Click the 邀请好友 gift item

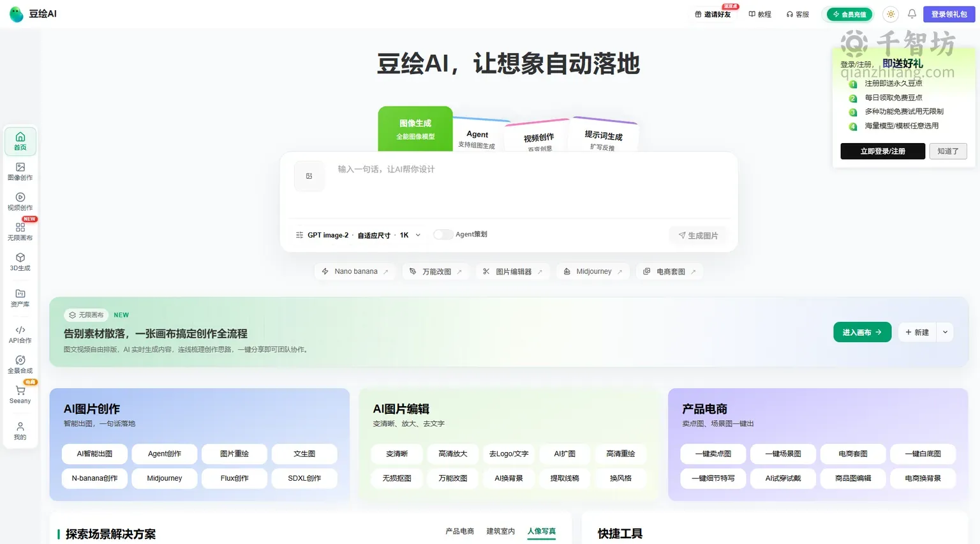713,14
